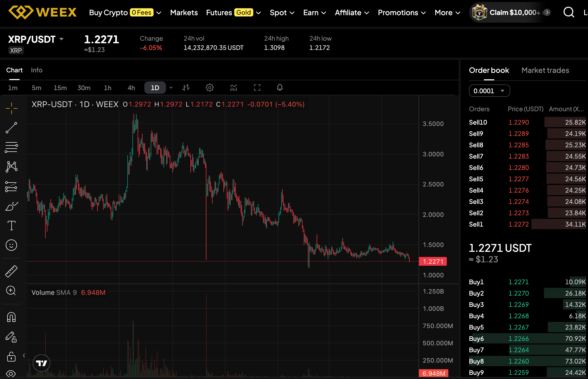Viewport: 588px width, 379px height.
Task: Click the 6.948M volume axis label
Action: pyautogui.click(x=434, y=373)
